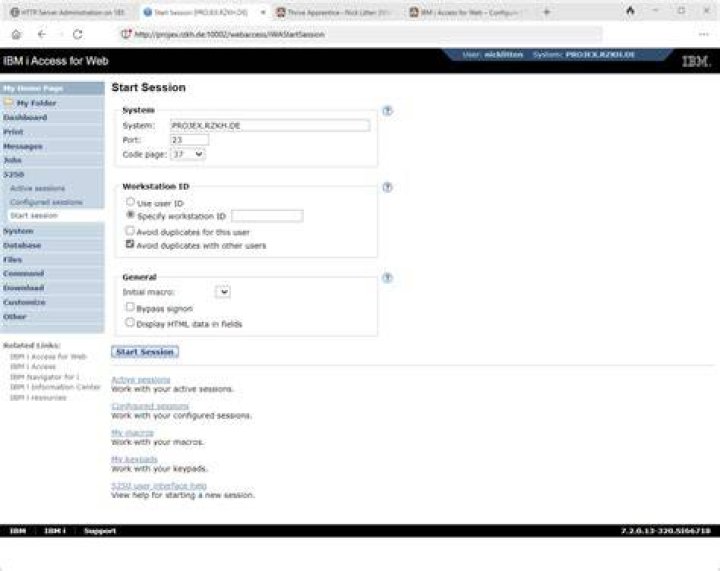Uncheck Avoid duplicates with other users
The image size is (720, 571).
(130, 244)
